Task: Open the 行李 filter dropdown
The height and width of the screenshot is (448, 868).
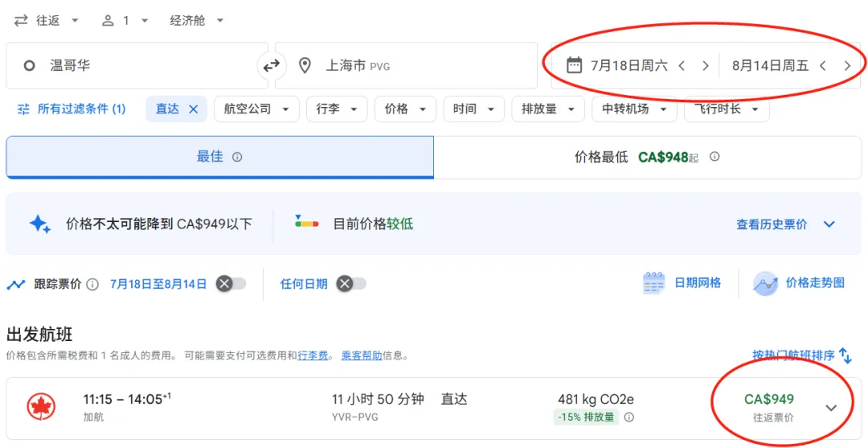Action: (337, 109)
